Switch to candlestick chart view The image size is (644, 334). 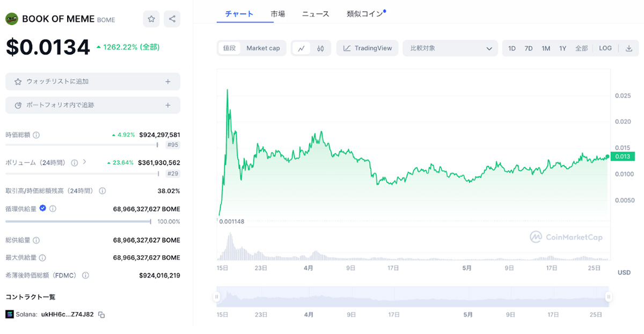coord(320,48)
